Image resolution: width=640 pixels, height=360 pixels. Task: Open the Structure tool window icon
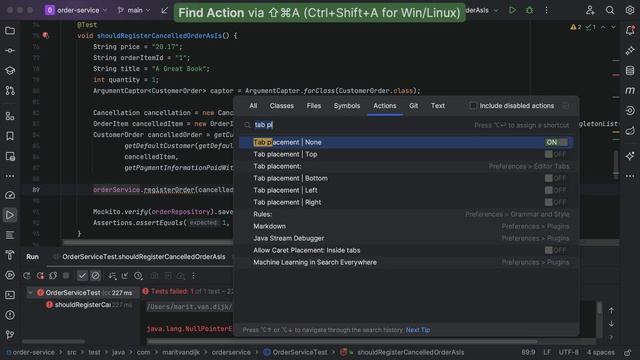click(10, 116)
